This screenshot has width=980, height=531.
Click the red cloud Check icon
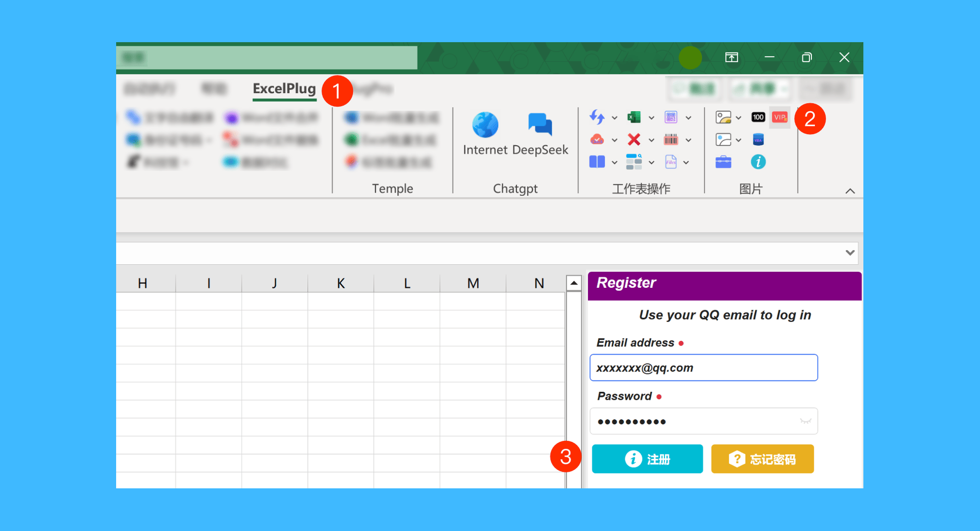coord(597,140)
